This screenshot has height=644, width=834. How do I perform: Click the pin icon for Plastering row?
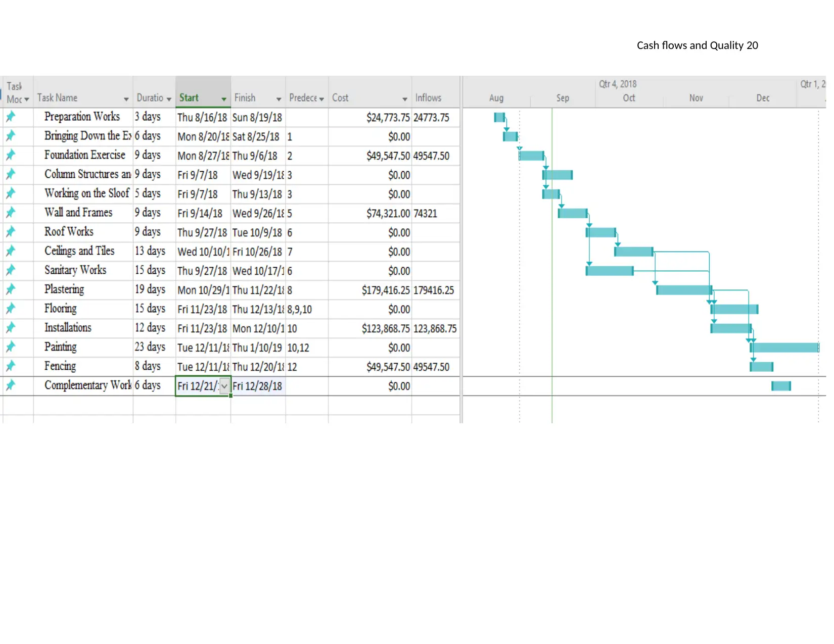coord(11,290)
